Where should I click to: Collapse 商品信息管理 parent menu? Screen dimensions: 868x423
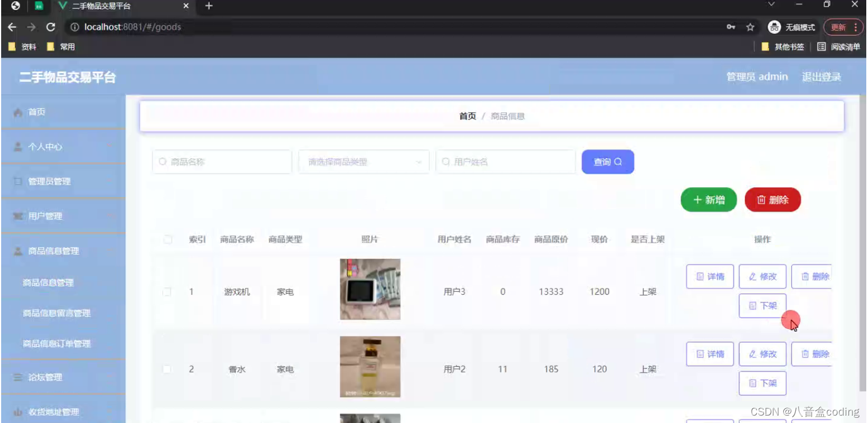tap(63, 251)
